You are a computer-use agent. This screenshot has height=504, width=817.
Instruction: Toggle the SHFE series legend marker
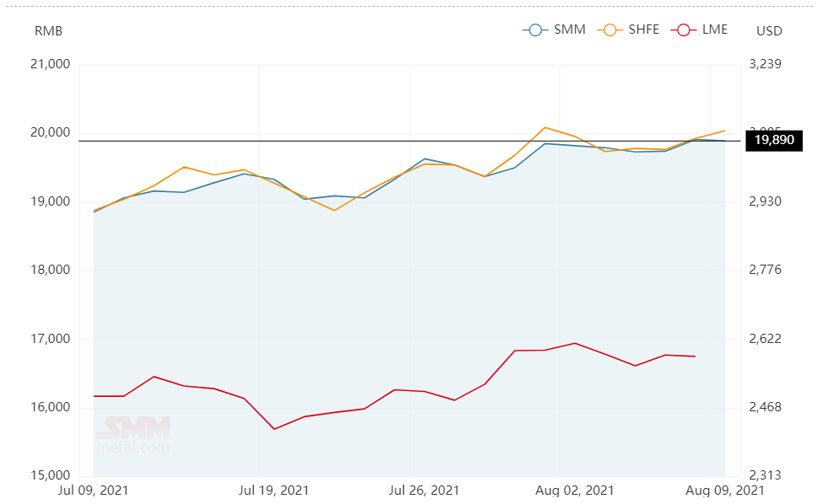pyautogui.click(x=610, y=29)
